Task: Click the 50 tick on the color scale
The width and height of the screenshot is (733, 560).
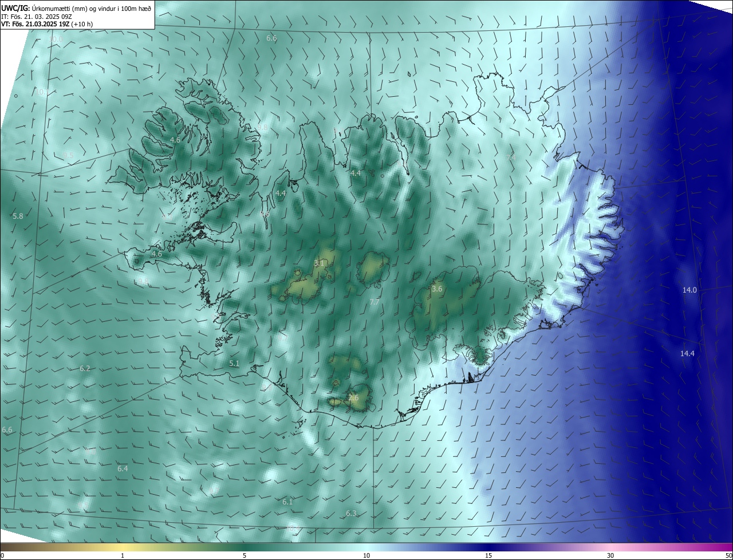Action: 728,556
